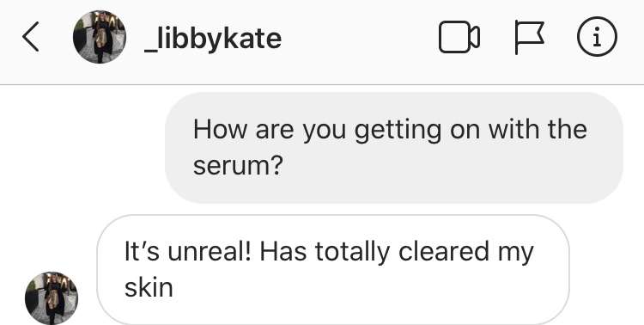The width and height of the screenshot is (644, 325).
Task: Select the sent message about the serum
Action: (394, 147)
